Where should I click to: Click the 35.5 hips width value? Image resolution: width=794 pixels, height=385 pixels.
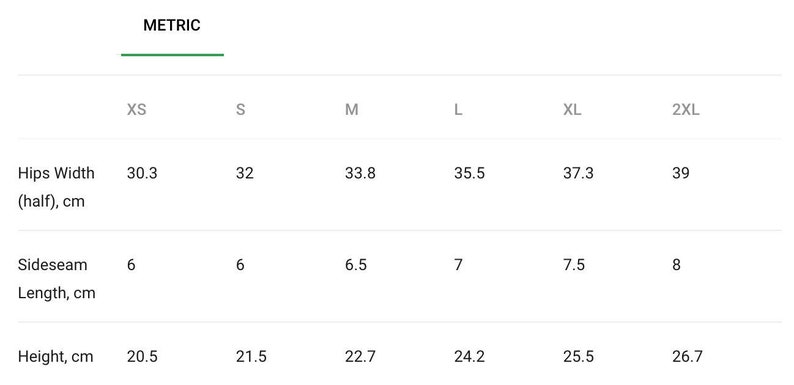469,173
